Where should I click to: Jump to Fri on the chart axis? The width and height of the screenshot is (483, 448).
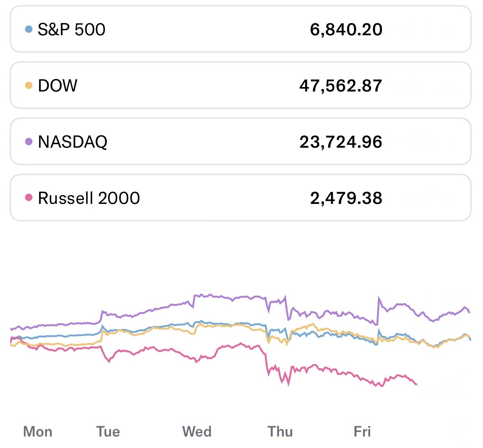coord(362,432)
